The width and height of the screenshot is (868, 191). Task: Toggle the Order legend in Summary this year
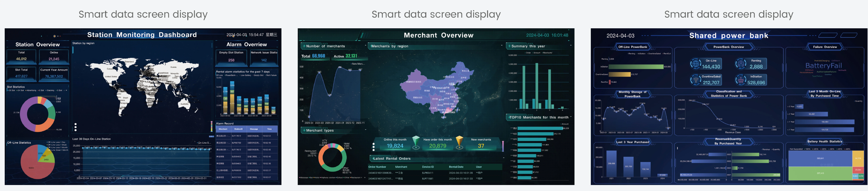[x=528, y=53]
